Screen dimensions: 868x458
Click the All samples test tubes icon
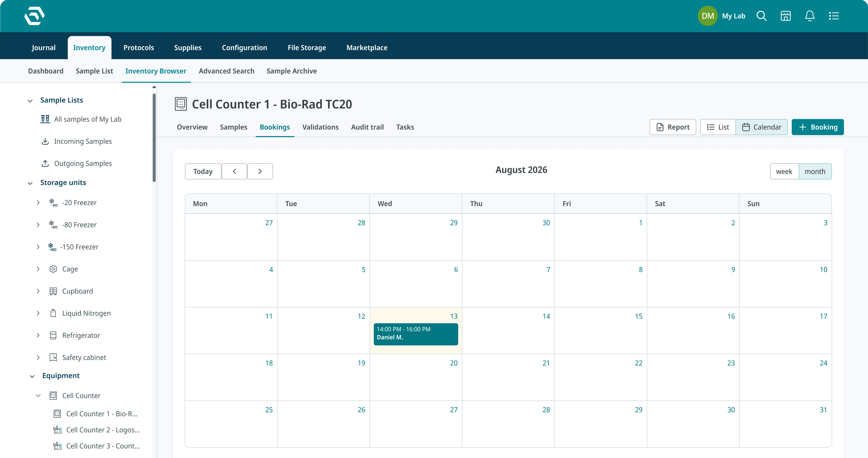coord(45,119)
